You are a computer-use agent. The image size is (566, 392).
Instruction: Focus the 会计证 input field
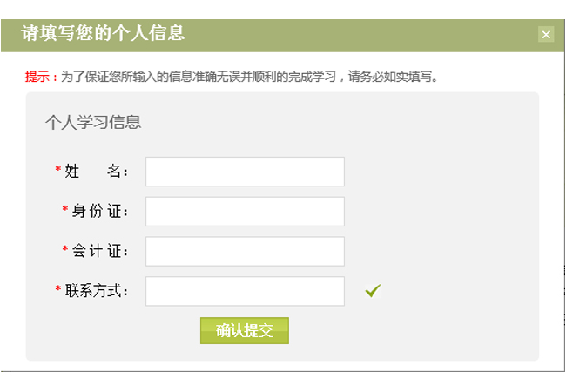click(245, 251)
